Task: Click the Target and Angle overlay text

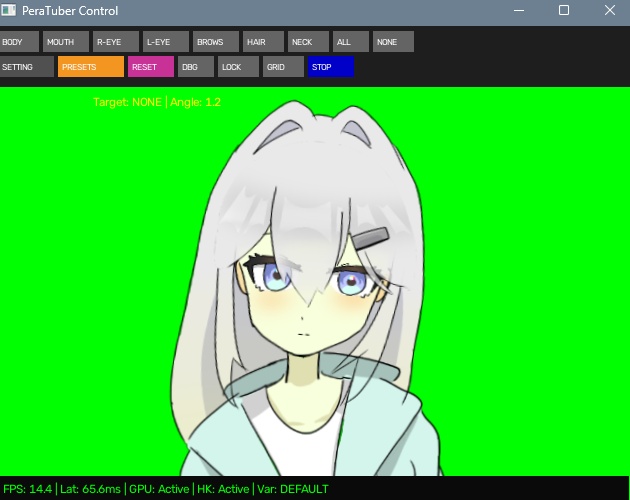Action: (157, 102)
